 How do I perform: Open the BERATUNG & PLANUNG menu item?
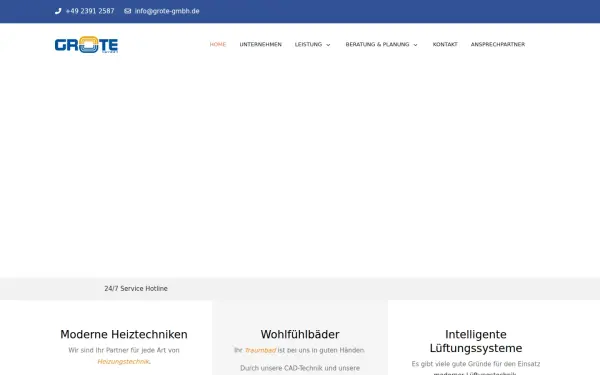[377, 44]
